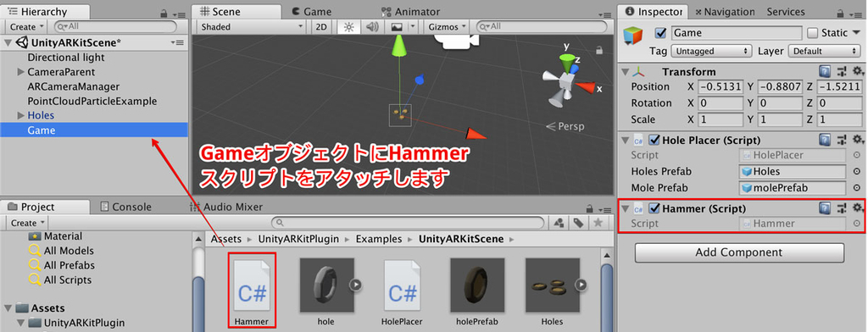
Task: Toggle Hole Placer script enabled checkbox
Action: click(654, 140)
